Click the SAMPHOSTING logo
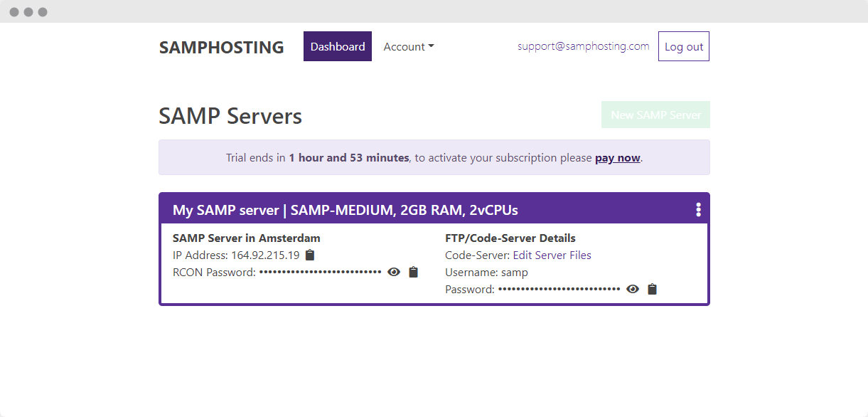Viewport: 868px width, 417px height. [222, 47]
